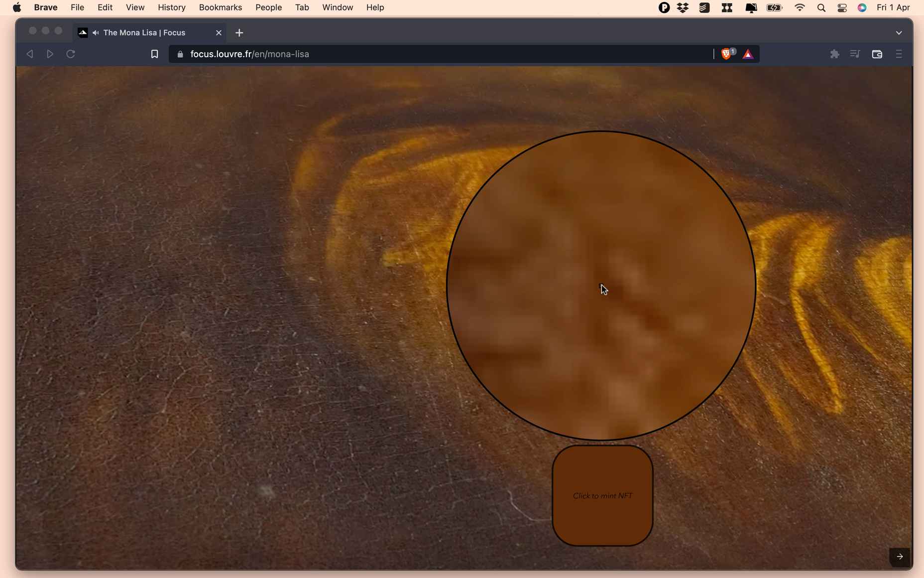Bookmark this page with bookmark icon

point(154,54)
